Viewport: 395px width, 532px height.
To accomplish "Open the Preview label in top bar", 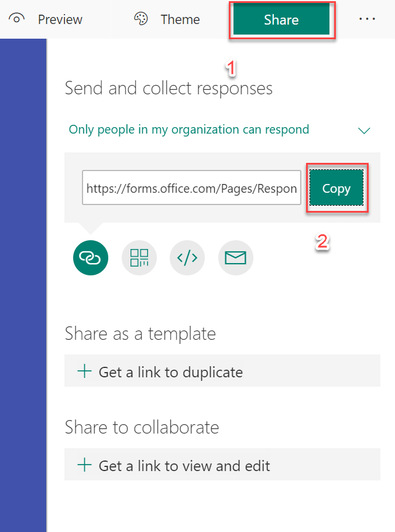I will pos(60,19).
